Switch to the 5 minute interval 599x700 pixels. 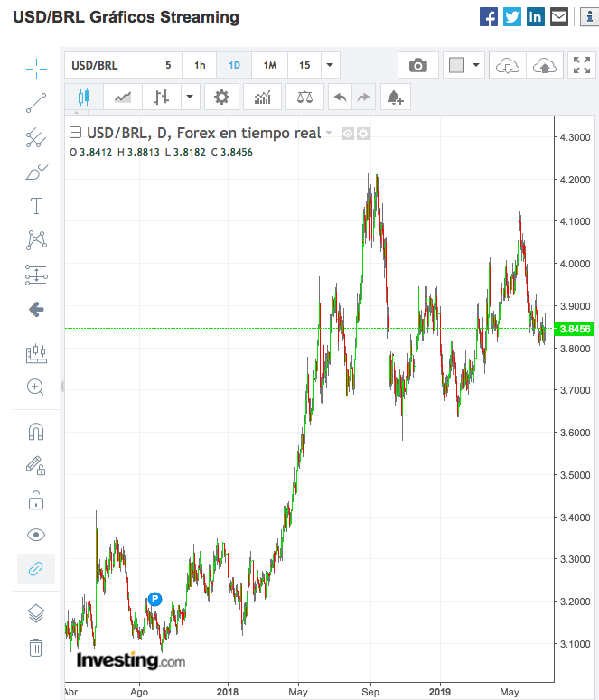click(x=168, y=66)
